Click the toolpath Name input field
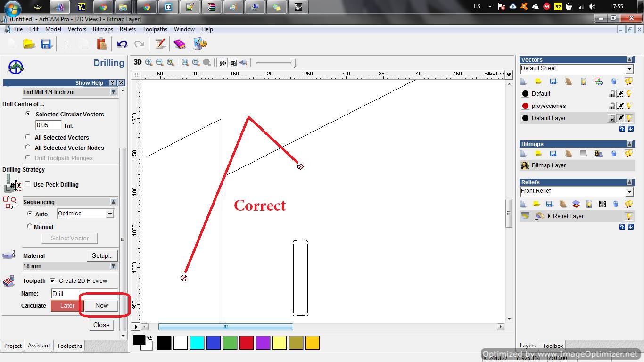Image resolution: width=644 pixels, height=362 pixels. tap(84, 293)
